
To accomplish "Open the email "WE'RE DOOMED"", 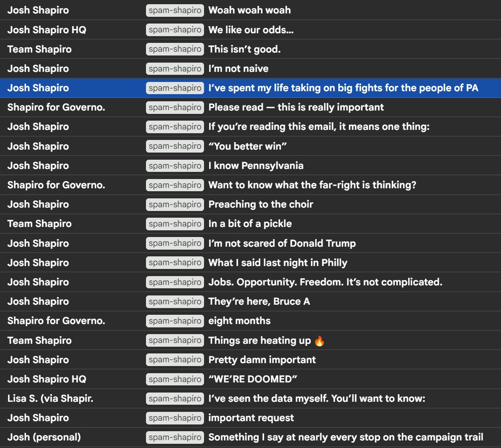I will (x=253, y=379).
